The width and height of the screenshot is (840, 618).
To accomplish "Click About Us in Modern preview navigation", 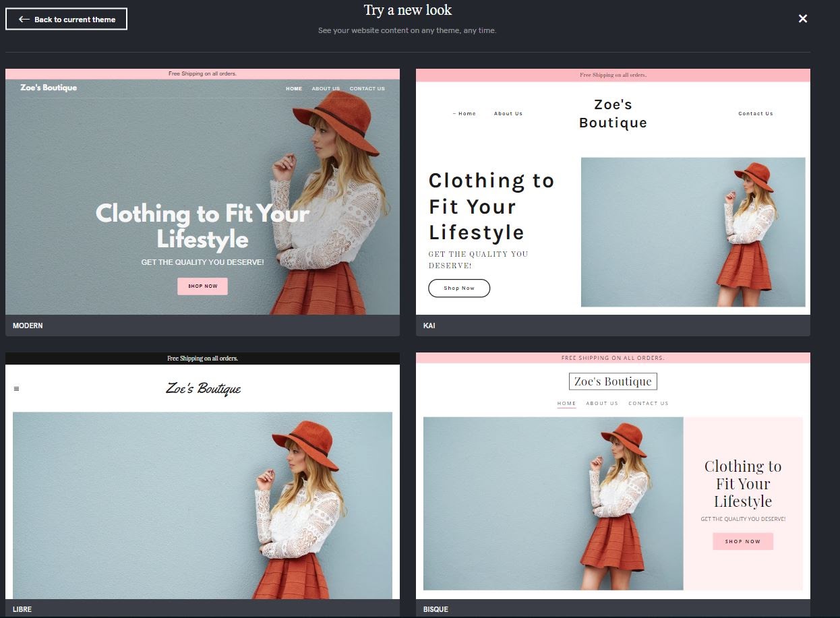I will coord(326,89).
